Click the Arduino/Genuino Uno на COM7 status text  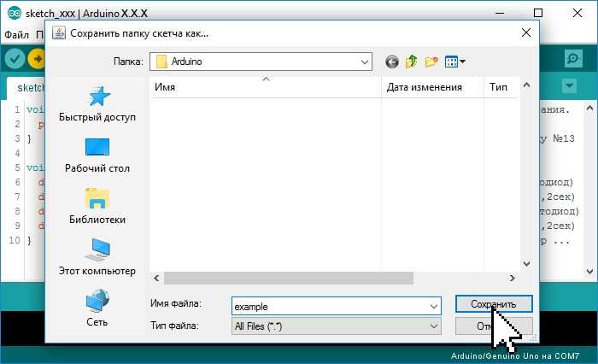[x=515, y=356]
